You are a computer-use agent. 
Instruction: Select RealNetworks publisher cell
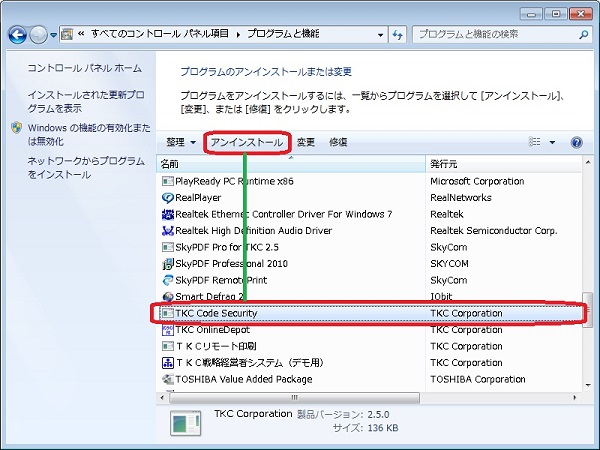461,198
